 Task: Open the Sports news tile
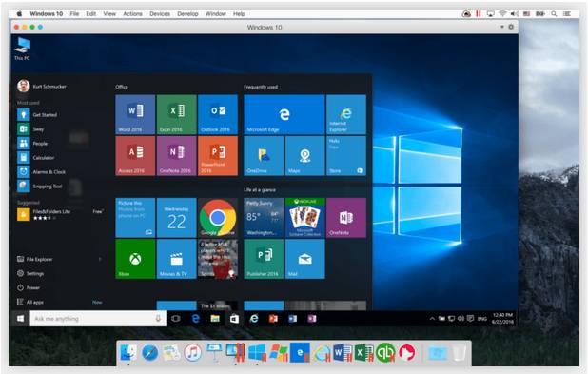click(x=218, y=259)
